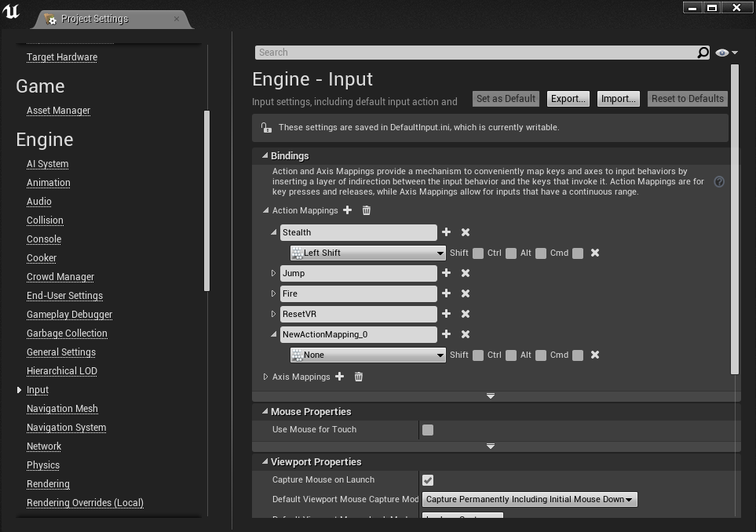
Task: Expand the Fire action mapping
Action: pos(273,293)
